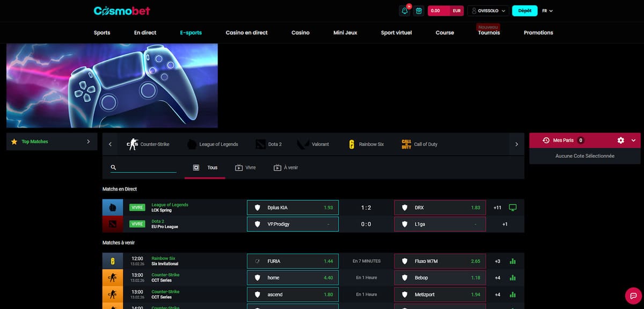
Task: Open the E-sports menu item
Action: pos(191,33)
